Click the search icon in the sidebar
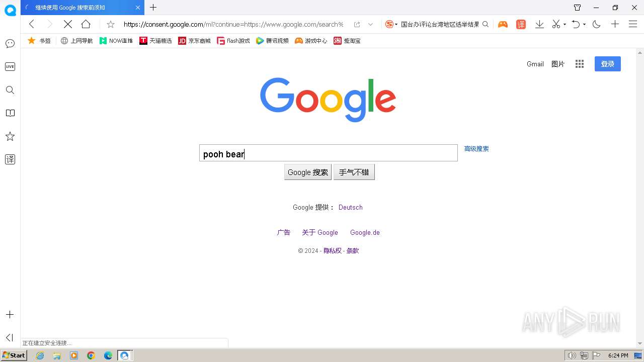Image resolution: width=644 pixels, height=362 pixels. pos(10,90)
